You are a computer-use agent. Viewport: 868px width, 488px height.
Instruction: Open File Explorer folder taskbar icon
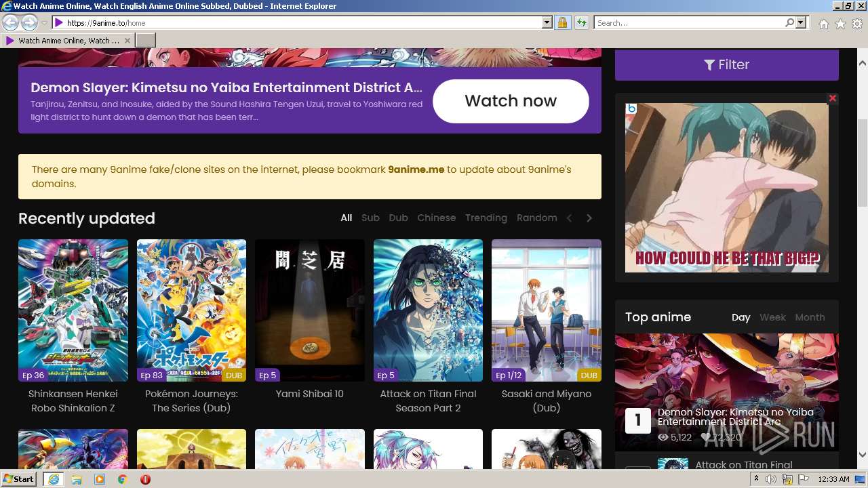(x=77, y=479)
